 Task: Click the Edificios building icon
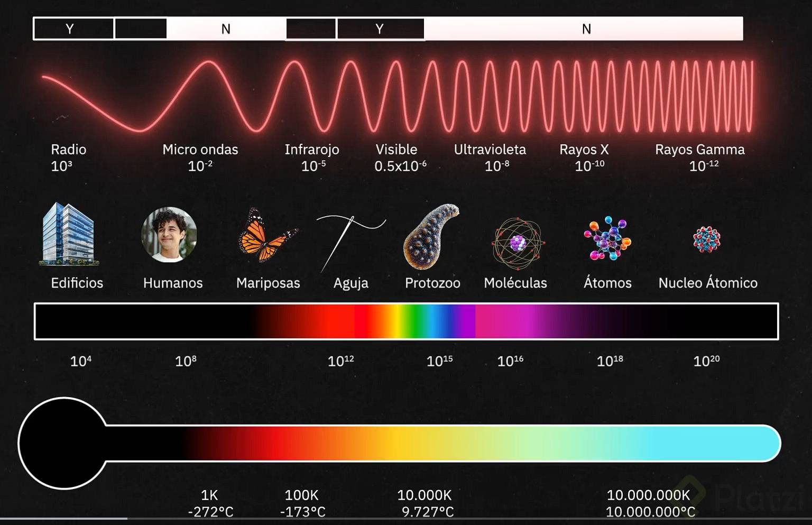click(x=68, y=233)
